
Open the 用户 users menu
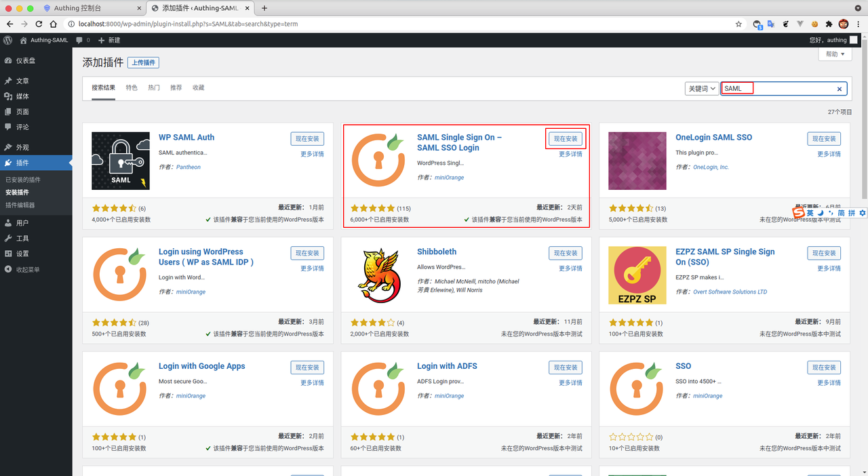pos(36,223)
